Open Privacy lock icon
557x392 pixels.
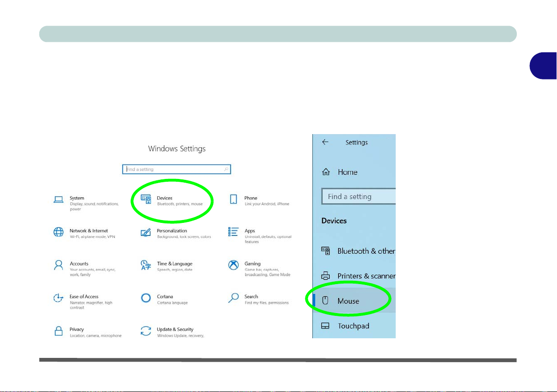click(58, 331)
